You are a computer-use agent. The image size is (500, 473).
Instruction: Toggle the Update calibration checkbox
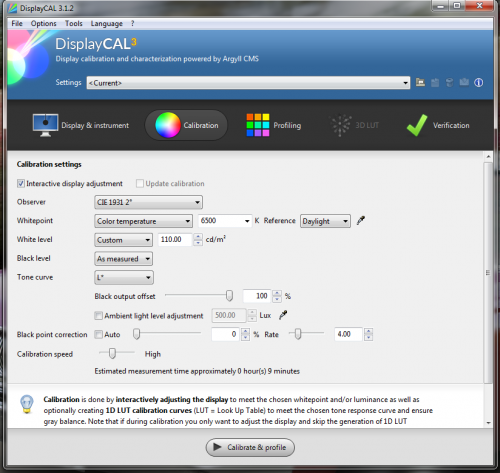coord(140,183)
